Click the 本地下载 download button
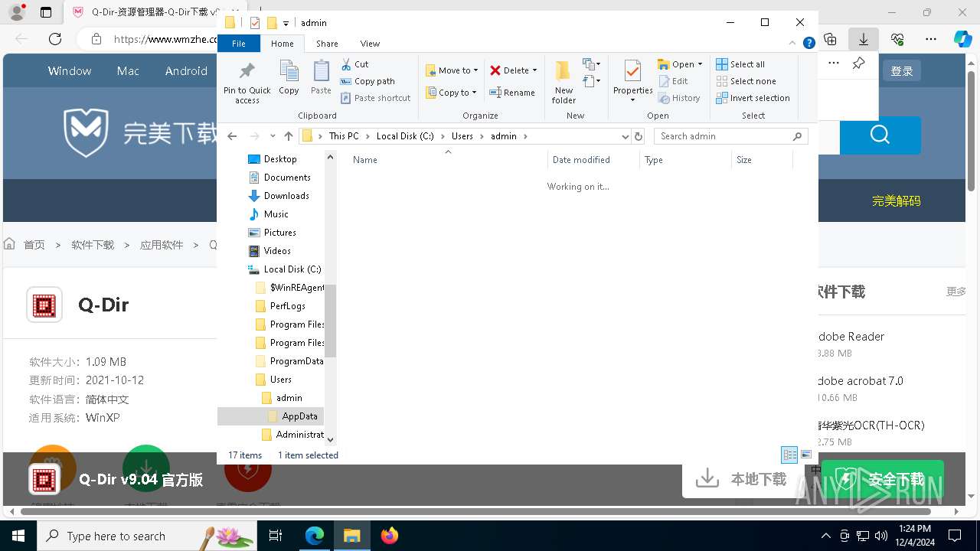980x551 pixels. 741,479
